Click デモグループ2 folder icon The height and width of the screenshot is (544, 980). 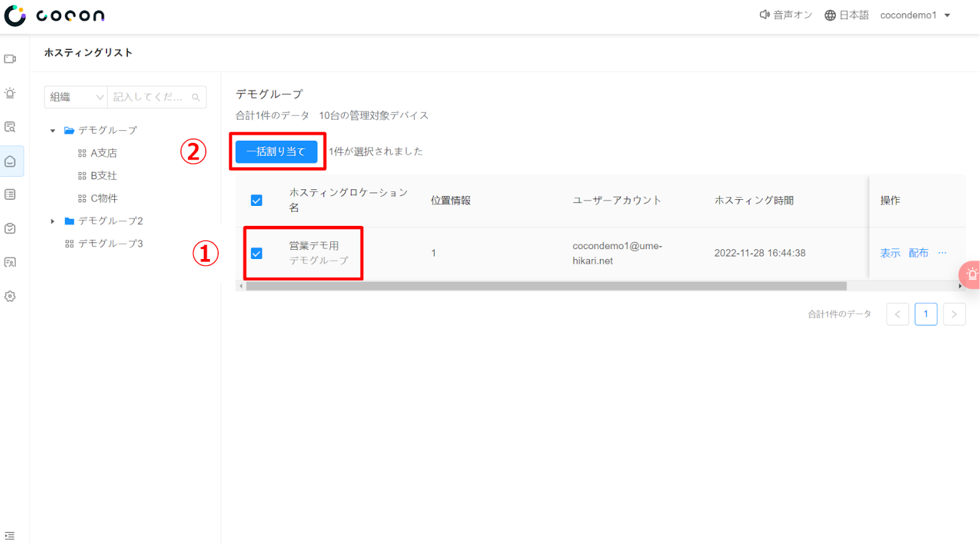click(69, 221)
